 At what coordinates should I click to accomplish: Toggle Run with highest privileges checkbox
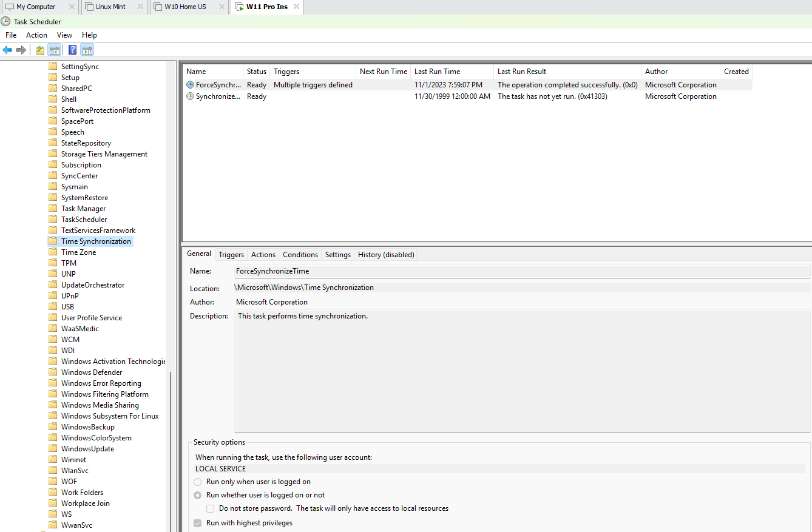(x=198, y=523)
